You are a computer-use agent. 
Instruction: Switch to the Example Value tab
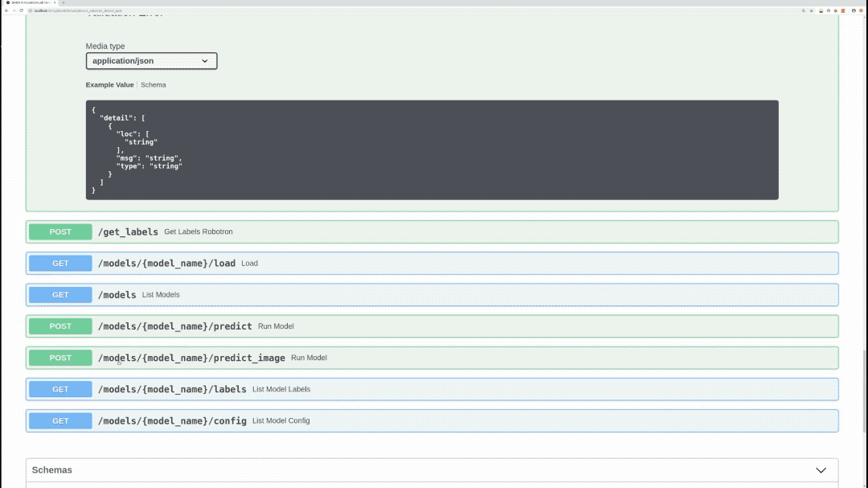point(109,84)
